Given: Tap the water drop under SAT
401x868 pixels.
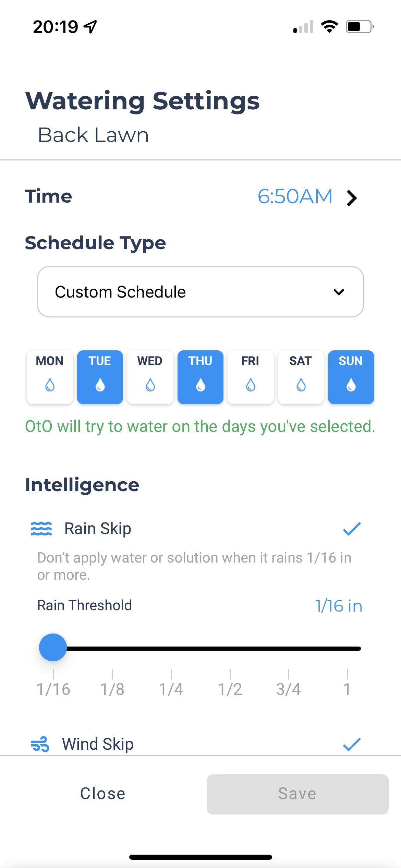Looking at the screenshot, I should [x=301, y=385].
